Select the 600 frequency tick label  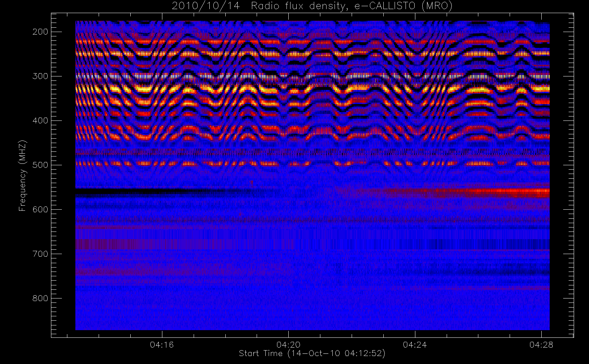40,209
